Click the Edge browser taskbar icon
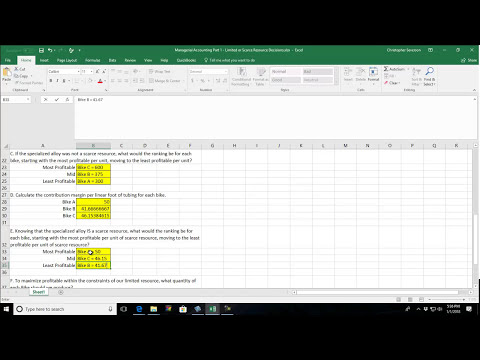The height and width of the screenshot is (360, 480). pos(139,309)
